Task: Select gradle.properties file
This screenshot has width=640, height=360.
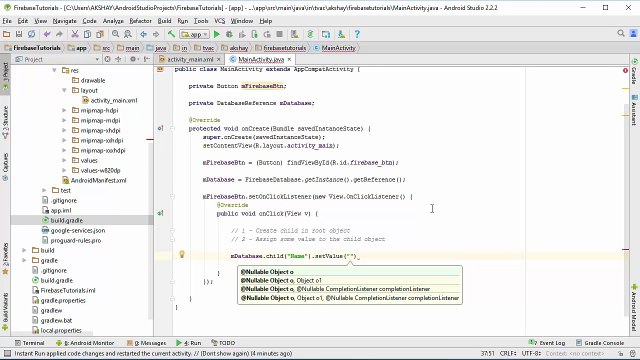Action: tap(59, 301)
